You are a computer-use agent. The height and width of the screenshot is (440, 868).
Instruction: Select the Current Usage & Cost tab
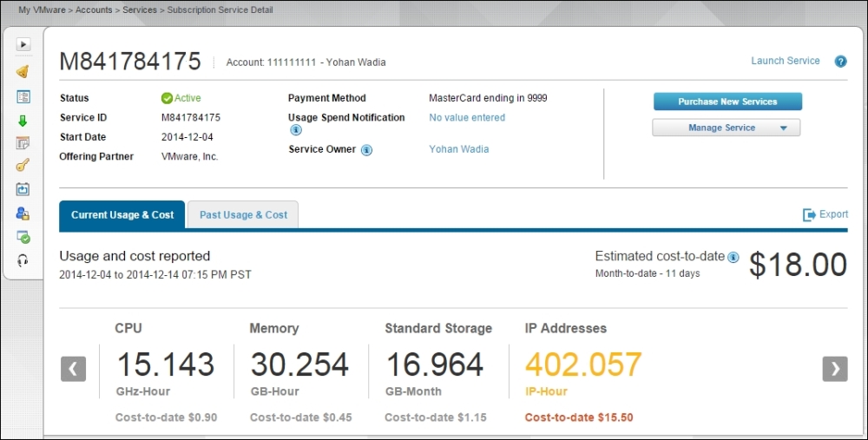tap(122, 214)
